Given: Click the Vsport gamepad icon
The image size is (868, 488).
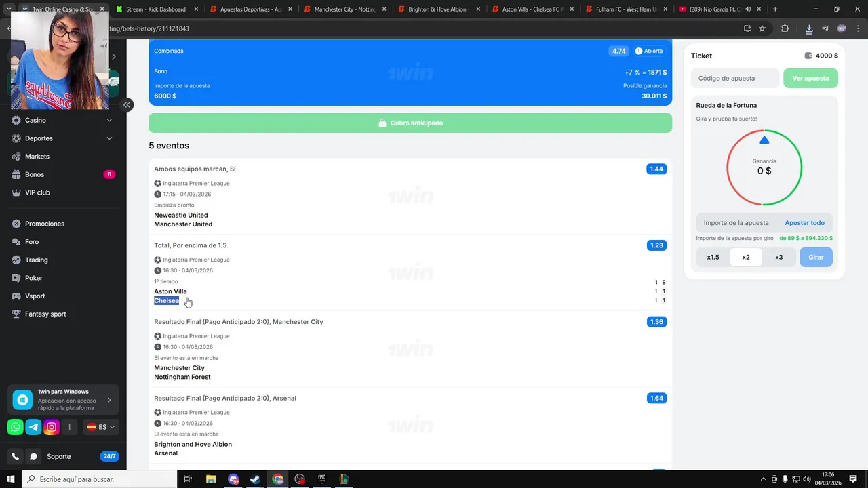Looking at the screenshot, I should coord(17,296).
